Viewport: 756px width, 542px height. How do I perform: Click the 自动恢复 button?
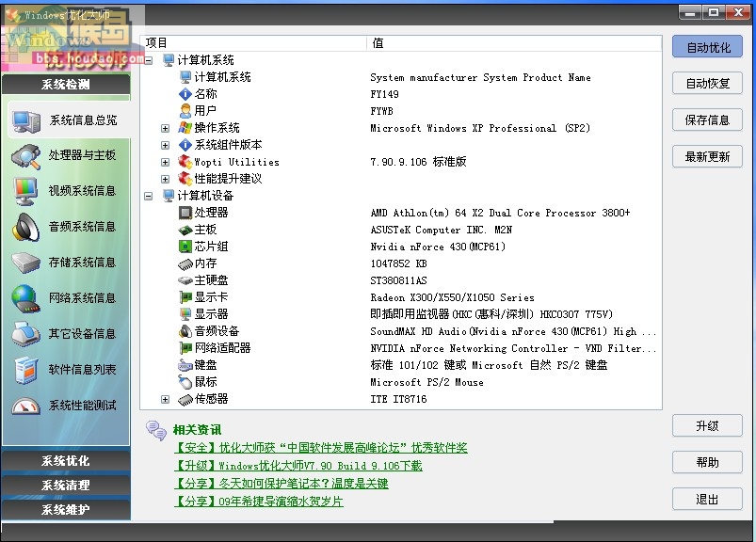(707, 84)
